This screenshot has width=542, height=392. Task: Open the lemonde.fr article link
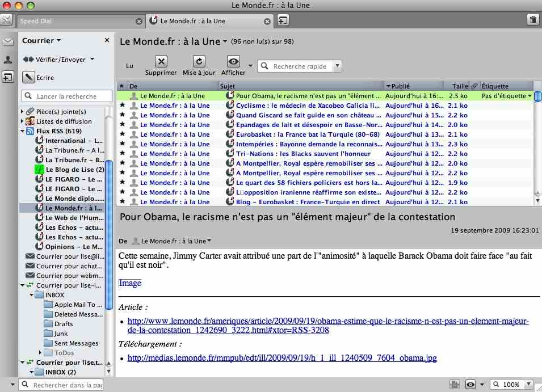click(328, 325)
